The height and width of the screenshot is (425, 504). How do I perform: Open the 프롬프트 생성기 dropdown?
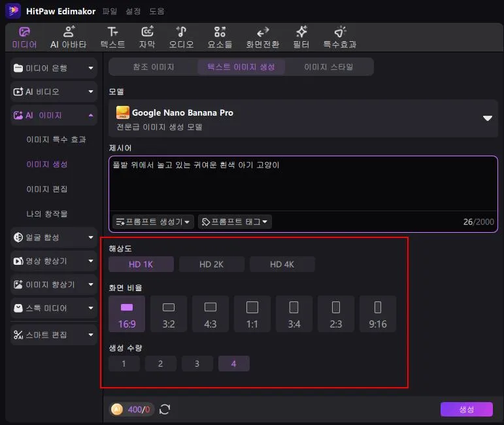(153, 222)
